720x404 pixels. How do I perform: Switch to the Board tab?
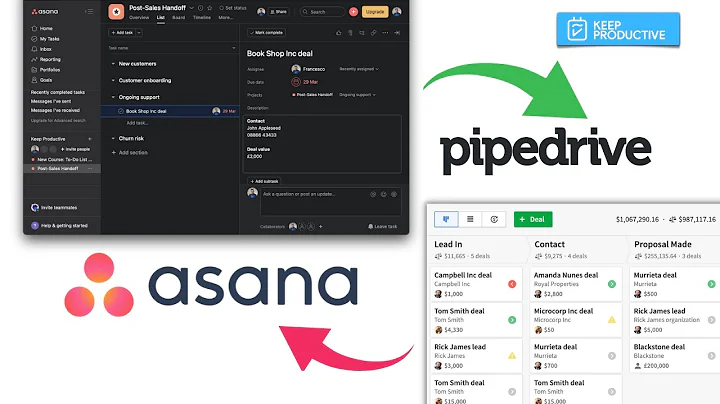179,17
